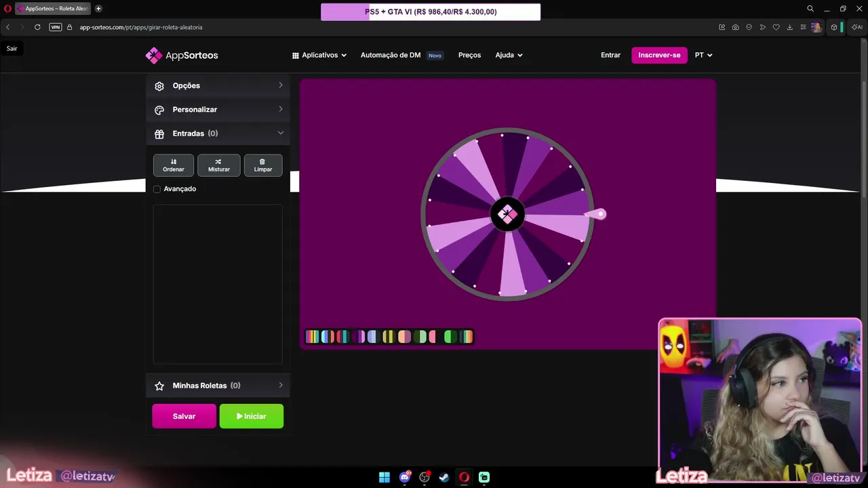Reload the AppSorteos page
Image resolution: width=868 pixels, height=488 pixels.
pyautogui.click(x=37, y=27)
